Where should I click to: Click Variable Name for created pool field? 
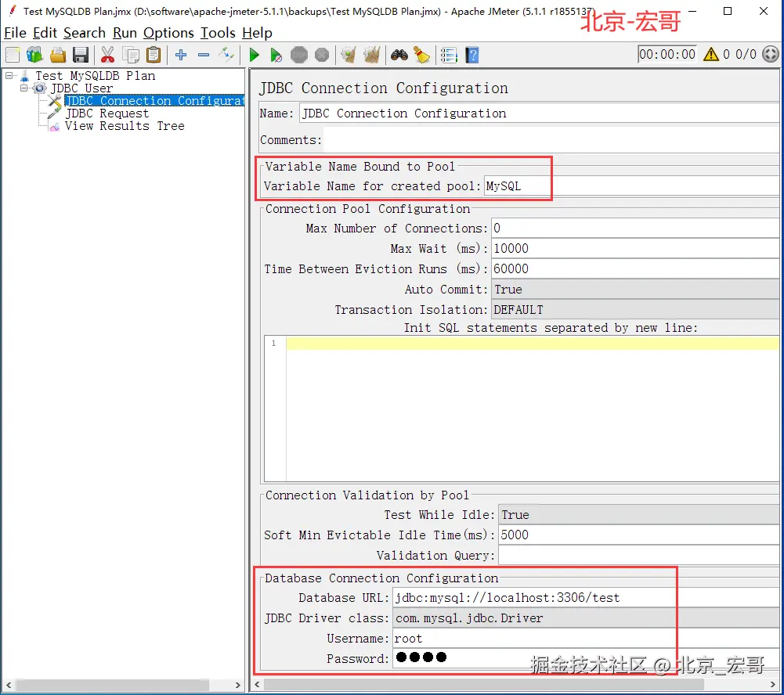pos(631,185)
